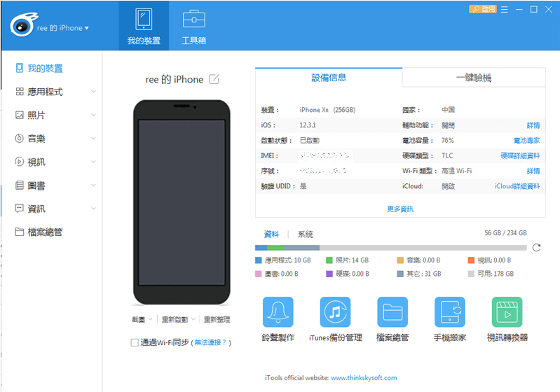This screenshot has width=560, height=392.
Task: Expand the 照片 sidebar chevron
Action: (93, 115)
